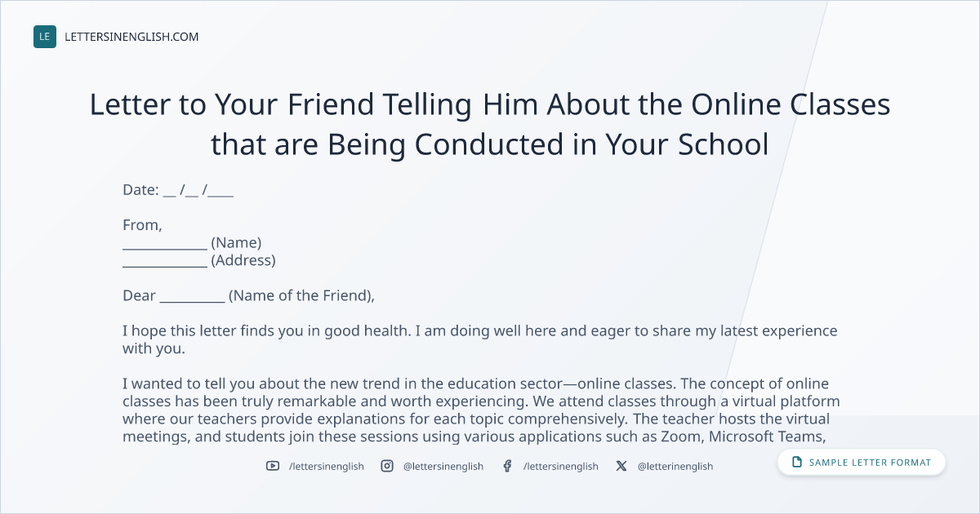Viewport: 980px width, 514px height.
Task: Open the @letterinenglish X handle
Action: (675, 466)
